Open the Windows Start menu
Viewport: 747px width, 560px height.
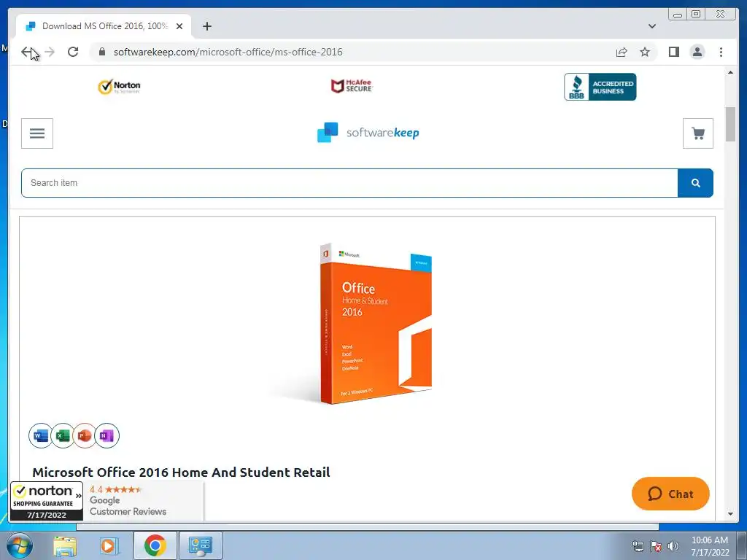point(20,545)
